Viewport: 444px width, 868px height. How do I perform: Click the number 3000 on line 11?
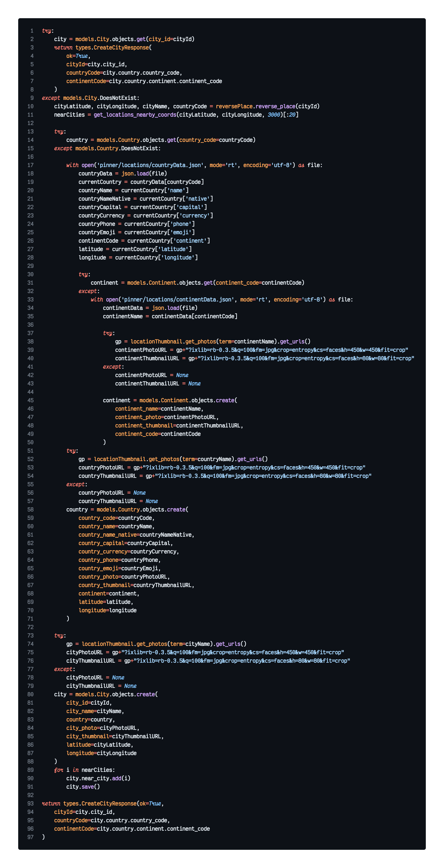click(274, 115)
